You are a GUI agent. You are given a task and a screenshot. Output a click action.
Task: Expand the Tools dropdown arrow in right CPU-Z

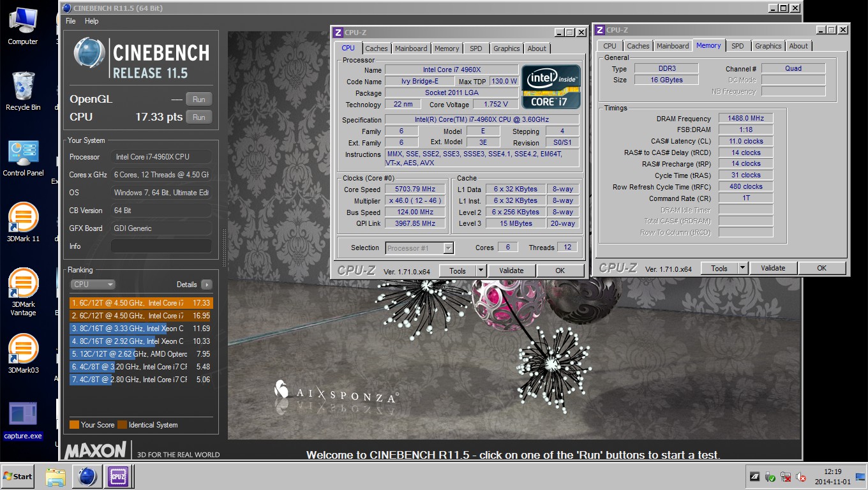[x=743, y=268]
